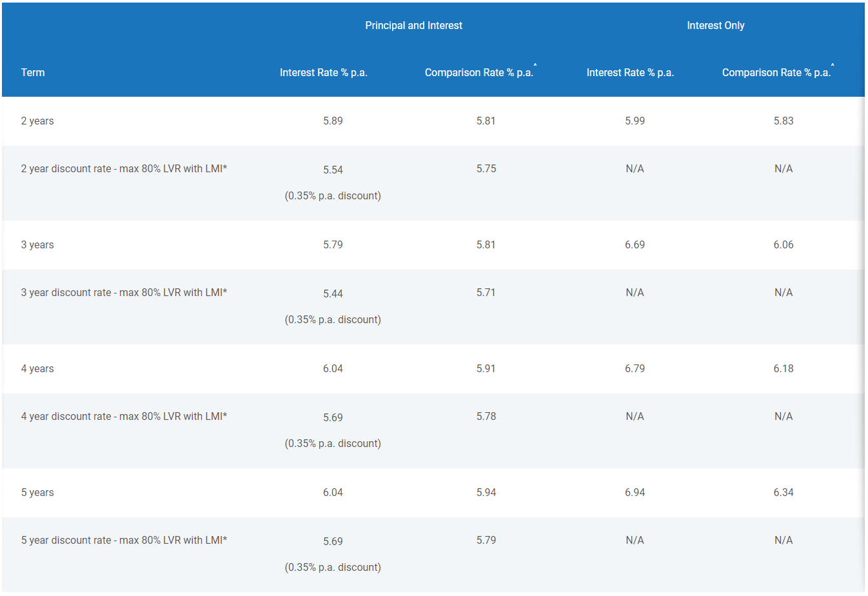Click the 5.75 comparison rate value
This screenshot has height=596, width=868.
pos(486,169)
